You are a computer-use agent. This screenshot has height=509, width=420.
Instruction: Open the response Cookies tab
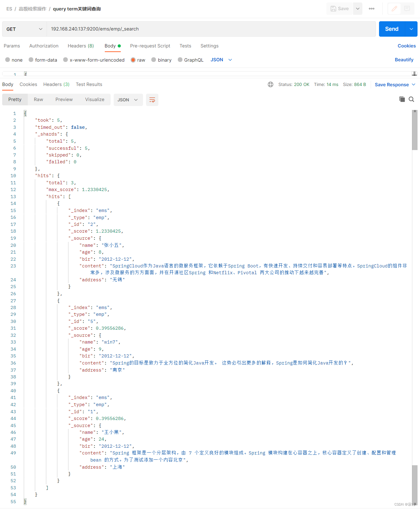pyautogui.click(x=28, y=84)
